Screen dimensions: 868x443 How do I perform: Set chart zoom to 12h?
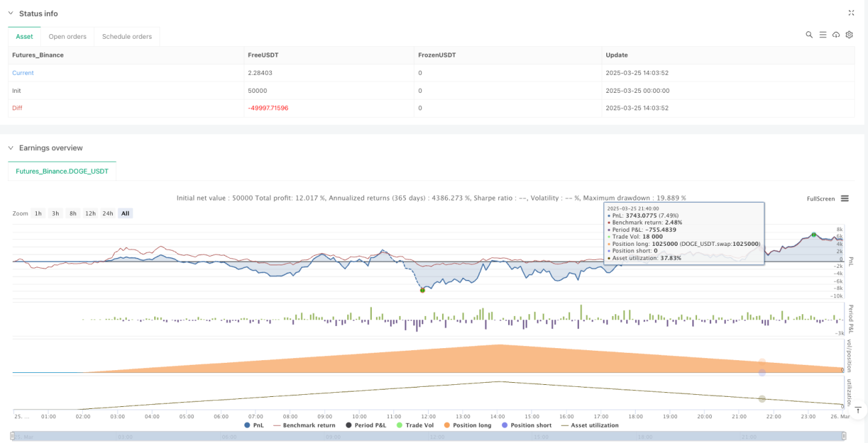[x=90, y=213]
